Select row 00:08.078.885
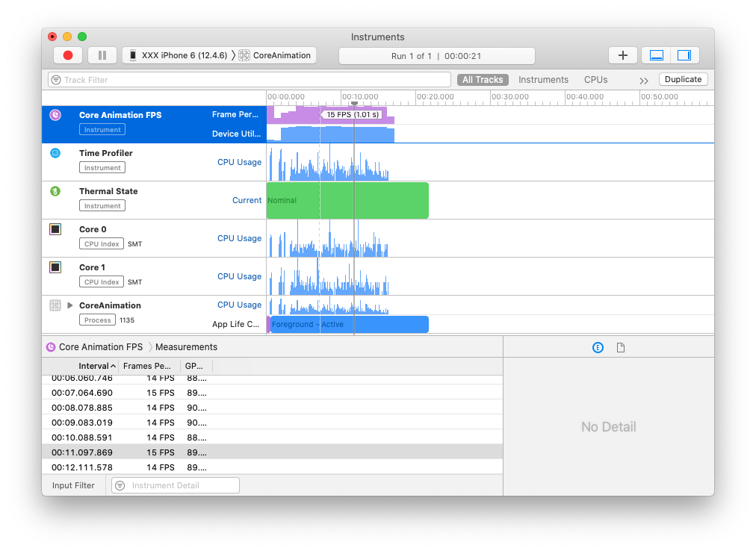Image resolution: width=756 pixels, height=551 pixels. pos(273,408)
